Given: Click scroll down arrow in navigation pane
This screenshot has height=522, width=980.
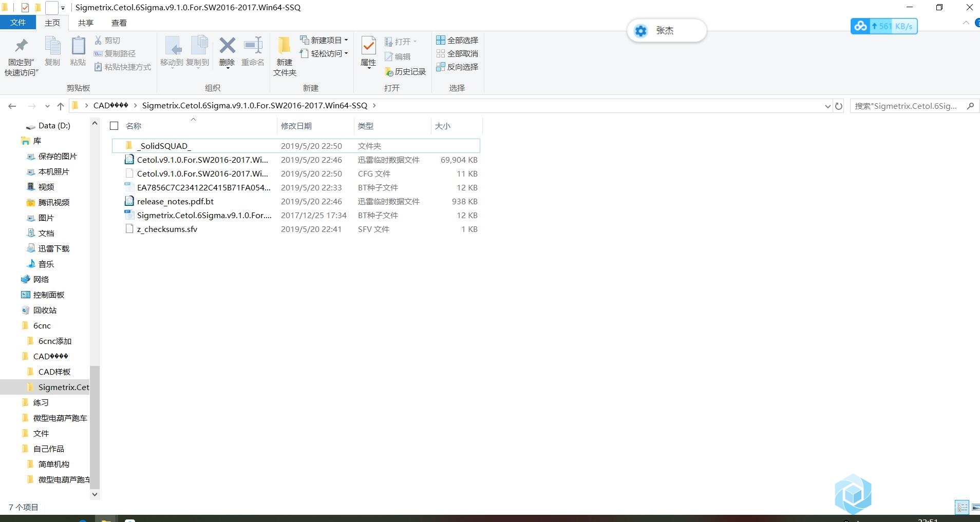Looking at the screenshot, I should pos(95,494).
